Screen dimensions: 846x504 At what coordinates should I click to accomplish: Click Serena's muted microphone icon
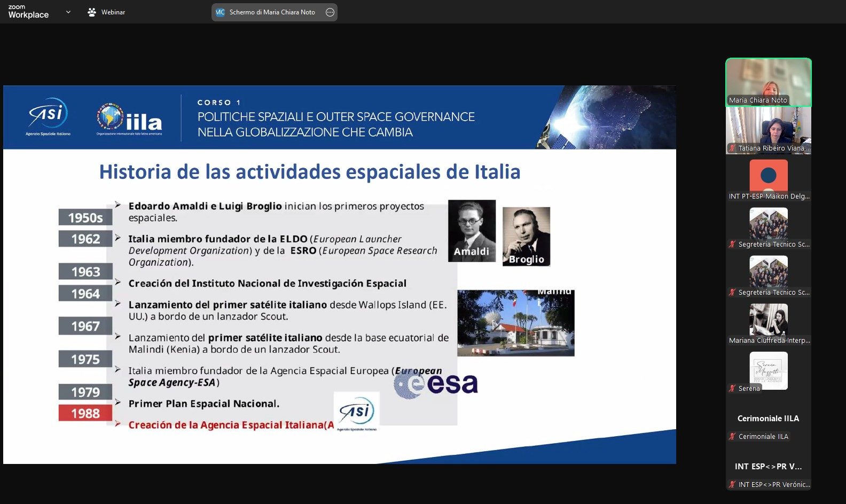pyautogui.click(x=732, y=389)
